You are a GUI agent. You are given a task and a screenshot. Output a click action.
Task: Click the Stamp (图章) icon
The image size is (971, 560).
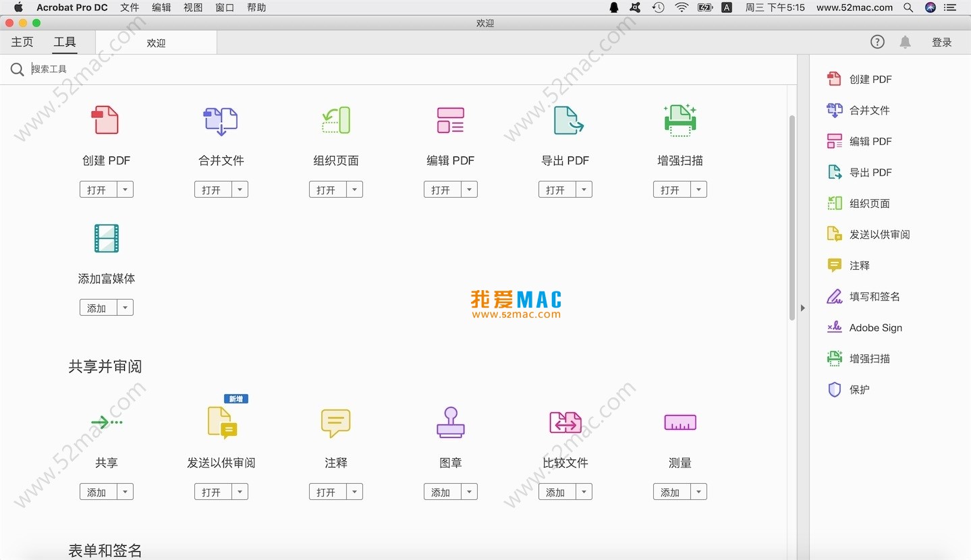(450, 422)
